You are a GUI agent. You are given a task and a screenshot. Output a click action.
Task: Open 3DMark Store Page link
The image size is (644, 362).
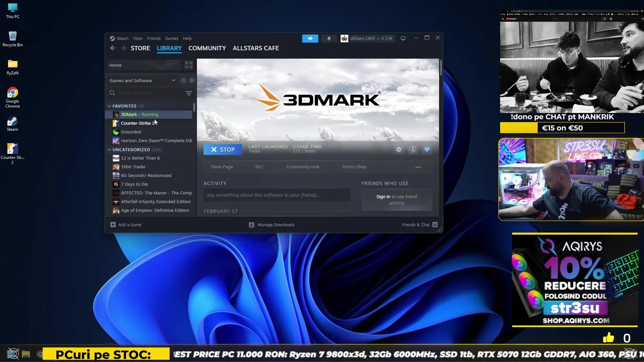pos(221,167)
